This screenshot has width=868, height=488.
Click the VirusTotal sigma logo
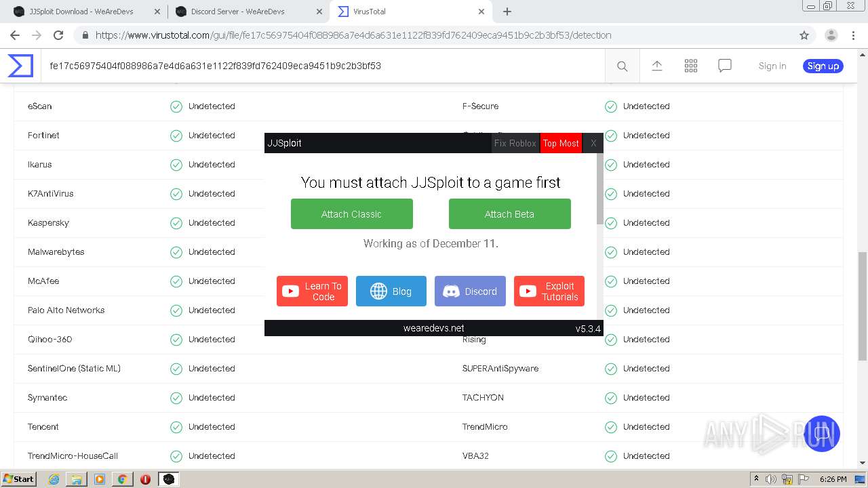tap(20, 66)
